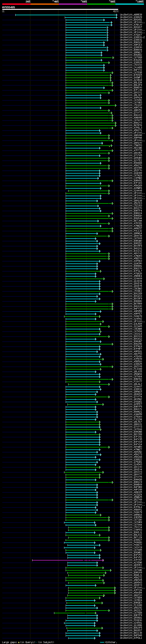The width and height of the screenshot is (146, 644).
Task: Click the red 20% identity legend bar
Action: point(16,4)
